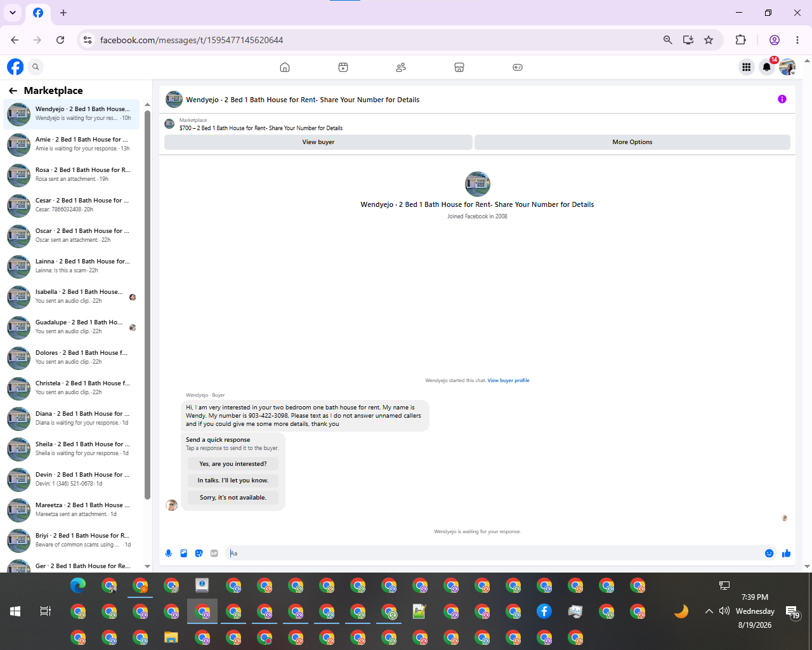Image resolution: width=812 pixels, height=650 pixels.
Task: Reload the current page
Action: (x=60, y=40)
